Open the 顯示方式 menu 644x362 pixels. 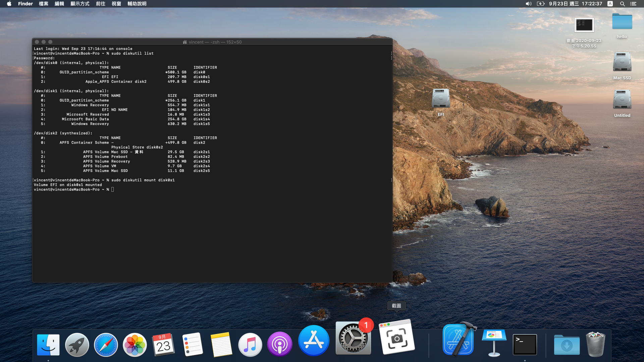80,4
